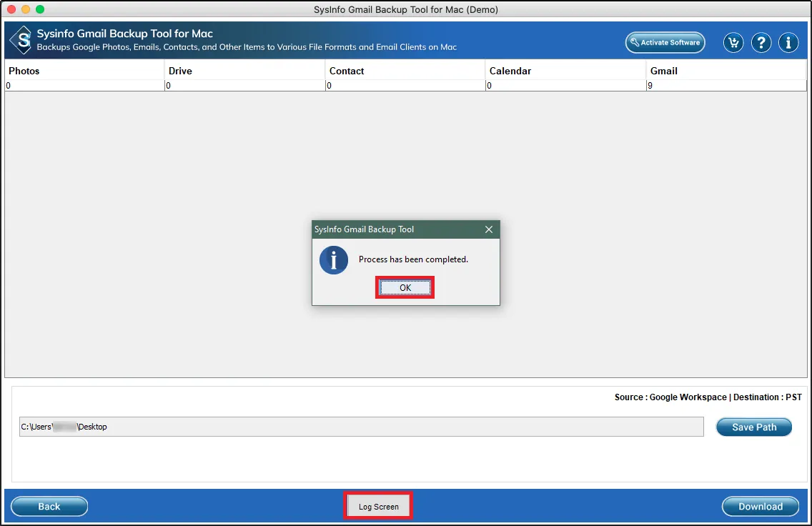This screenshot has width=812, height=526.
Task: Click the Save Path button
Action: (753, 427)
